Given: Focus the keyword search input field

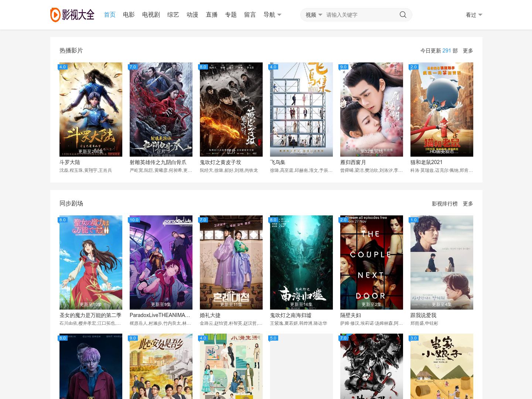Looking at the screenshot, I should [360, 15].
